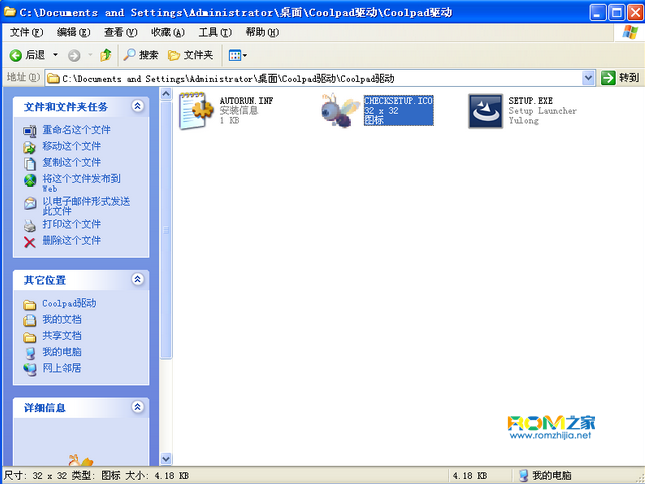
Task: Click 将这个文件发布到 Web link
Action: [x=81, y=183]
